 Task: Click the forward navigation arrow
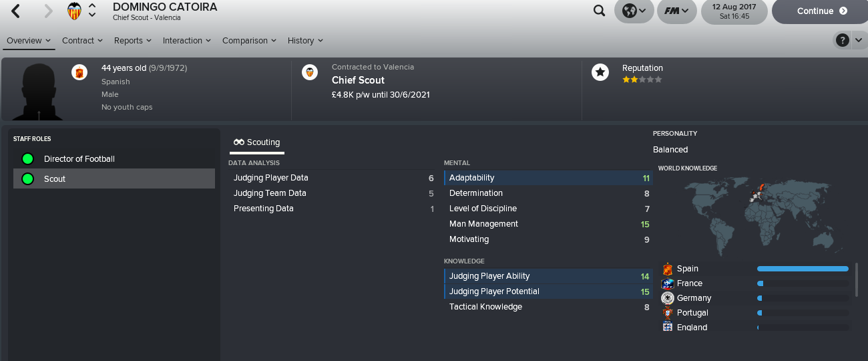click(x=48, y=11)
